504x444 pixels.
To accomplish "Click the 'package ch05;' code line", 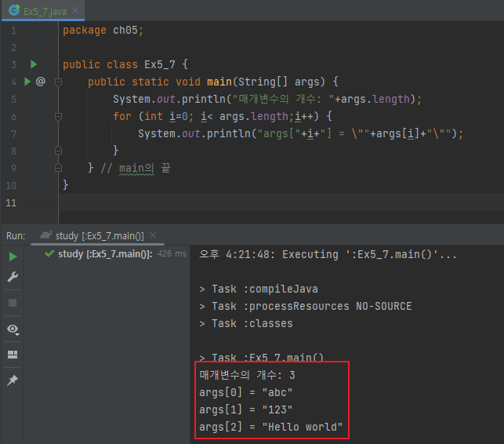I will pos(103,31).
